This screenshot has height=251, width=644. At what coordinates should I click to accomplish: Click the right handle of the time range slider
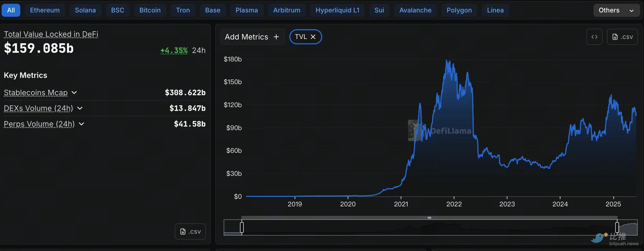pyautogui.click(x=617, y=227)
